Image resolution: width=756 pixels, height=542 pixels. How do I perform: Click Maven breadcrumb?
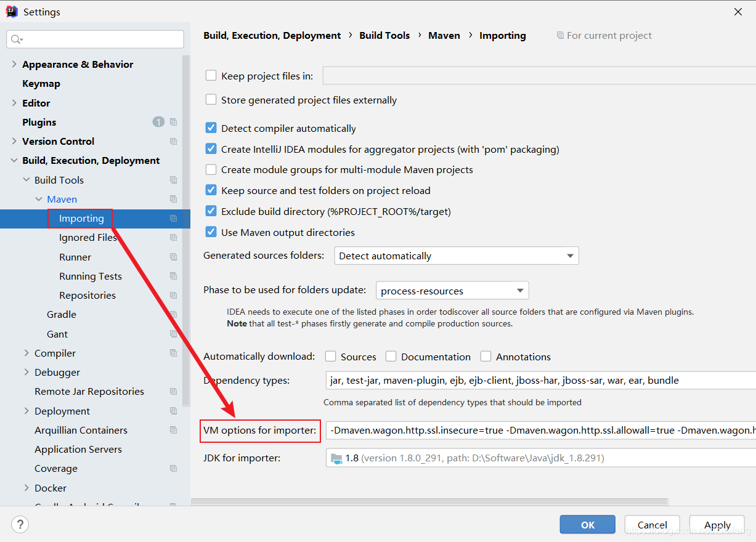click(x=444, y=36)
